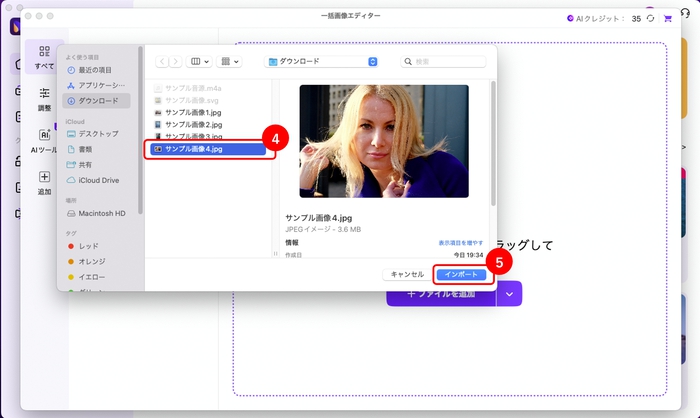This screenshot has height=418, width=700.
Task: Open the ダウンロード folder location popup
Action: pyautogui.click(x=321, y=62)
